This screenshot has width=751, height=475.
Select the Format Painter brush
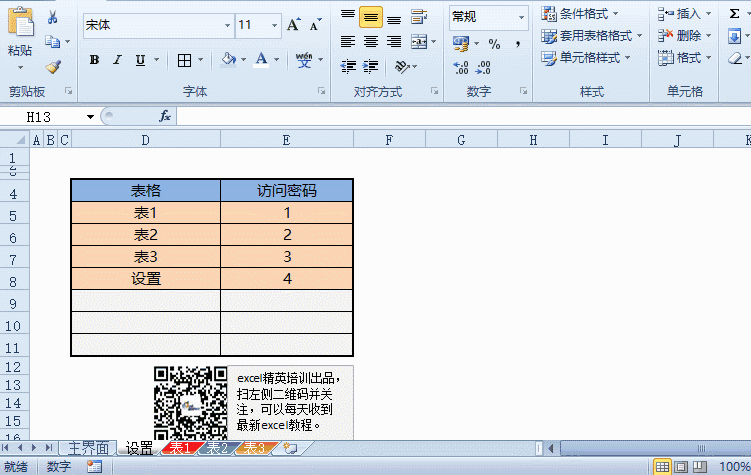click(x=53, y=67)
